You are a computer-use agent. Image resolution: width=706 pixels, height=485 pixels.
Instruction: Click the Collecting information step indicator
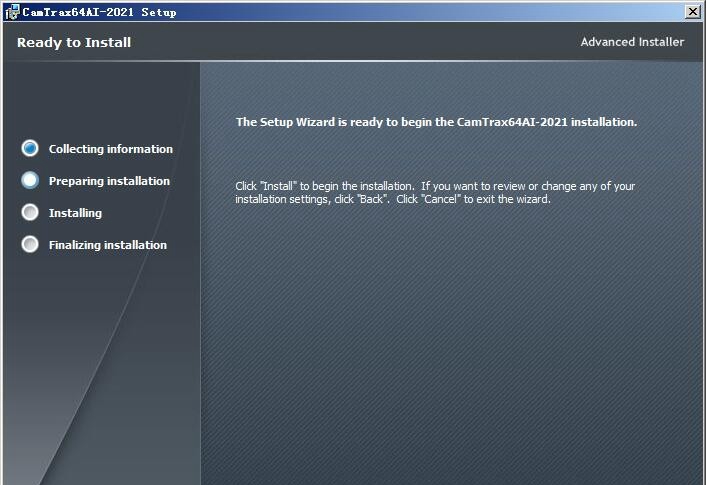point(30,148)
